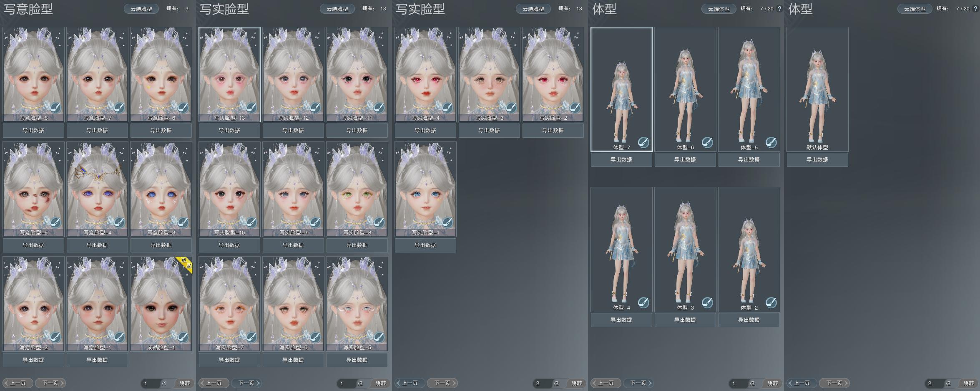
Task: Click 导出数据 button under 写意脸型-5
Action: (33, 245)
